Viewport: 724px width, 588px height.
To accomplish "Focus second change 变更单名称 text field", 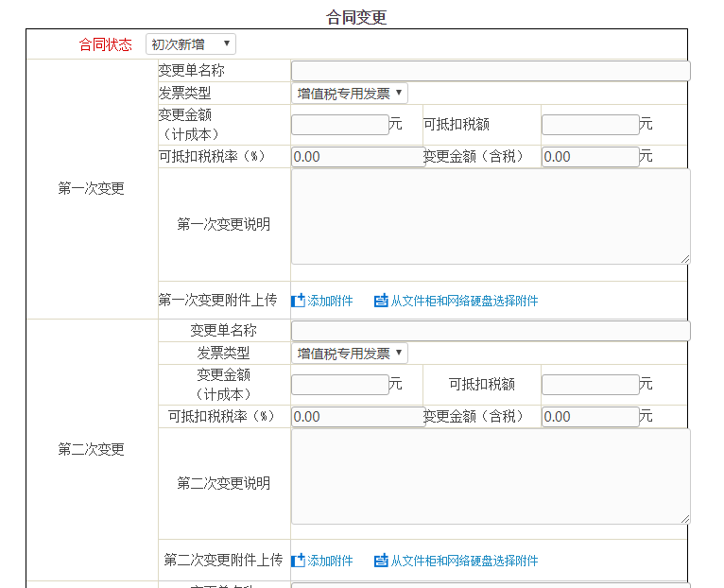I will tap(490, 331).
